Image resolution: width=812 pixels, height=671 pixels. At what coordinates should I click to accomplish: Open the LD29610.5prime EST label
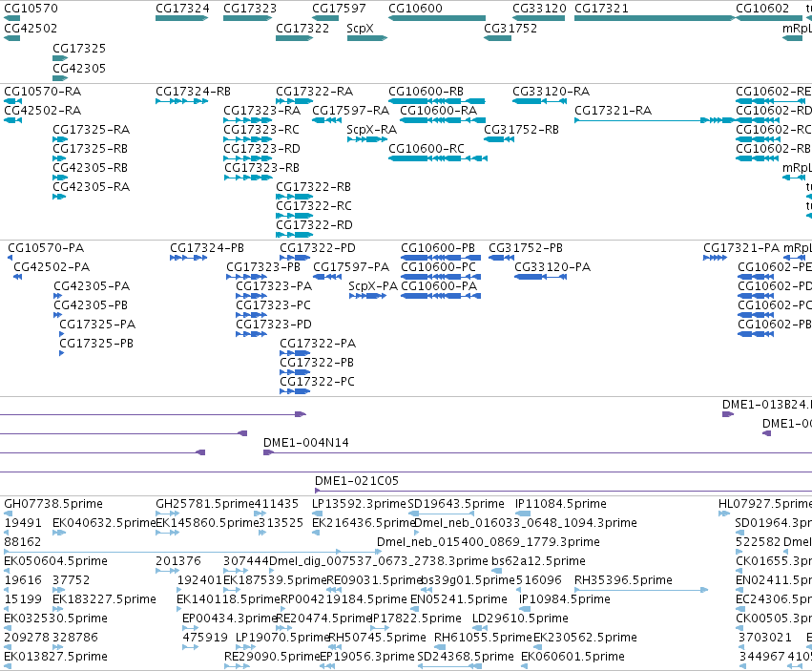click(520, 619)
